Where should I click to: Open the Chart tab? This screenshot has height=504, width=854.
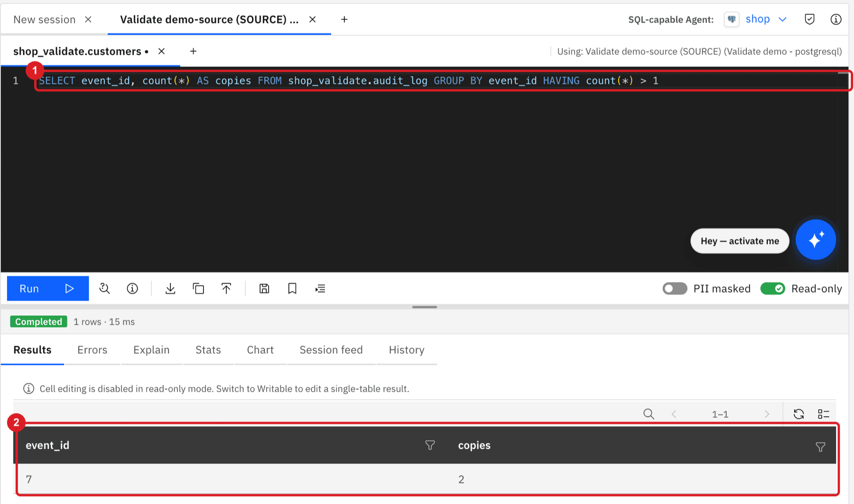pyautogui.click(x=260, y=350)
